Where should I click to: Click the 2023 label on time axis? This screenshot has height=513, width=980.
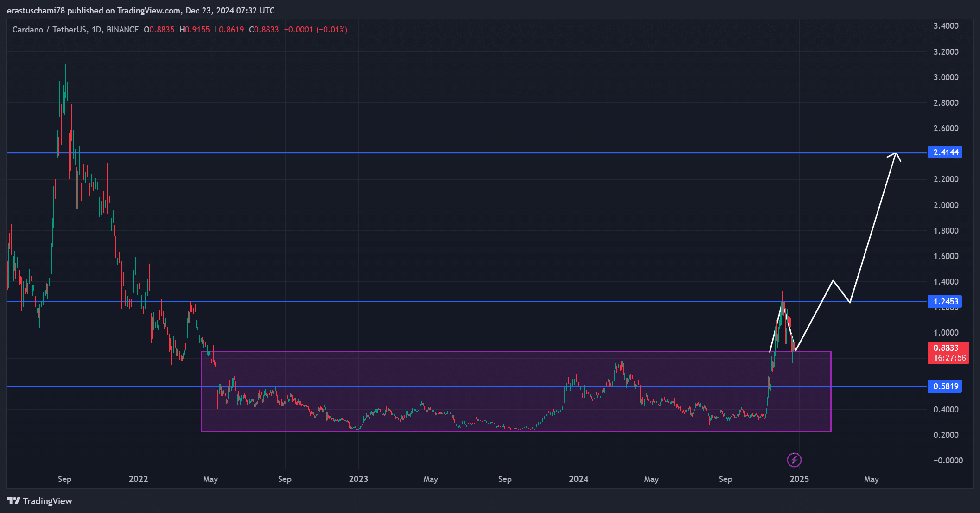[358, 479]
